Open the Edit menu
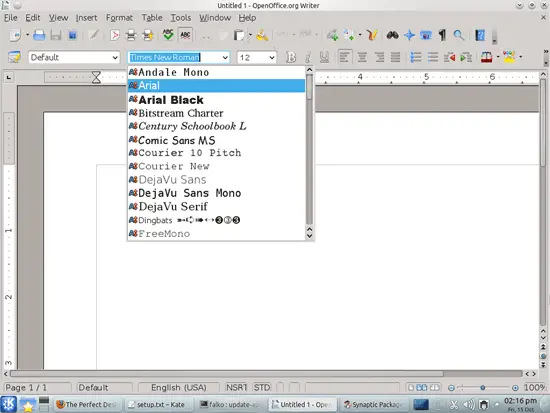This screenshot has height=413, width=550. point(33,18)
